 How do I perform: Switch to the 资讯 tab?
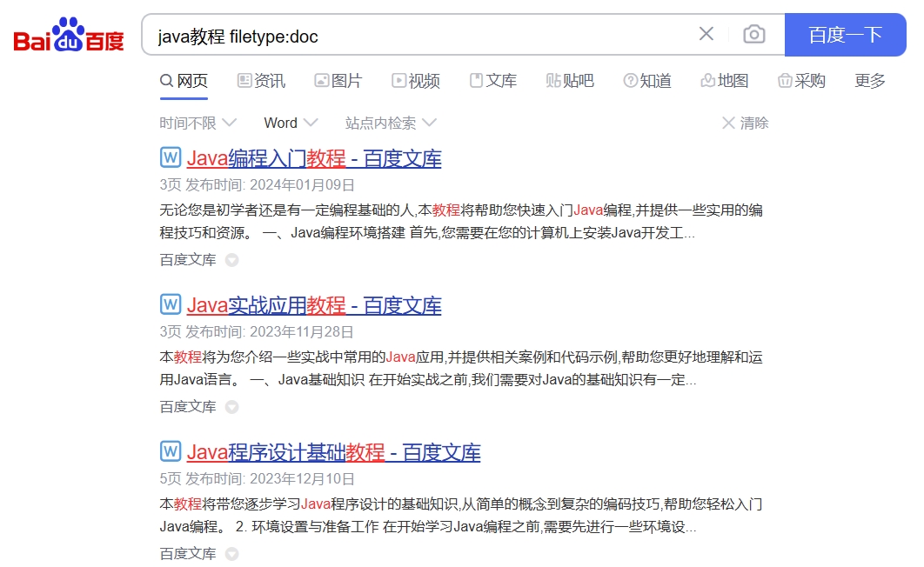point(260,80)
